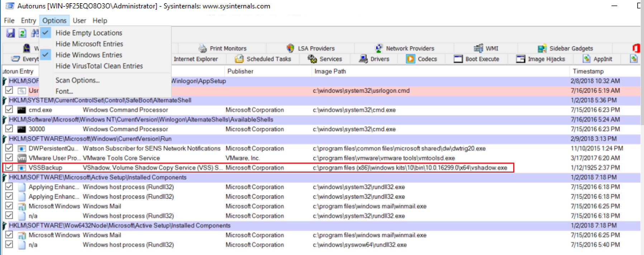Sort by the Timestamp column header
This screenshot has height=255, width=644.
(588, 71)
